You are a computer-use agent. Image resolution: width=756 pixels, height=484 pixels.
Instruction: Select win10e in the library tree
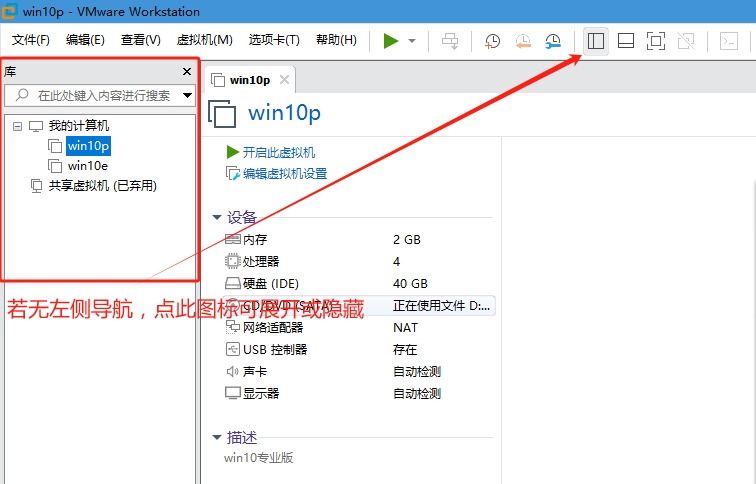pos(88,166)
